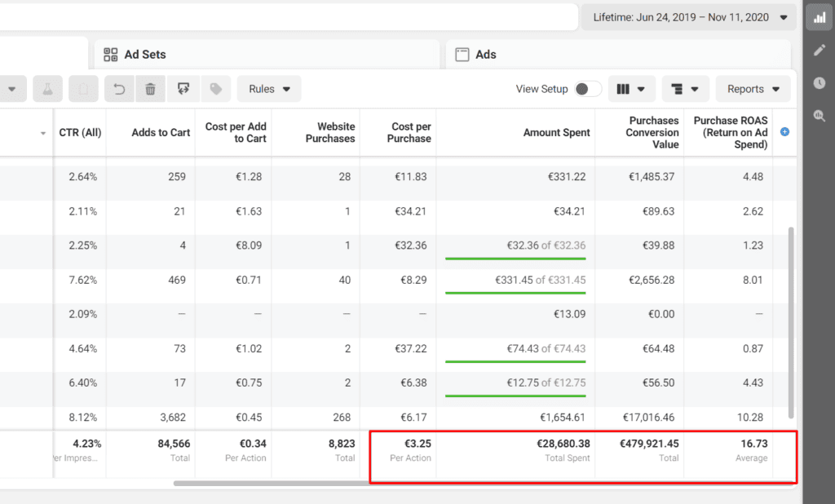The height and width of the screenshot is (504, 835).
Task: Click the Ads window icon
Action: [462, 55]
